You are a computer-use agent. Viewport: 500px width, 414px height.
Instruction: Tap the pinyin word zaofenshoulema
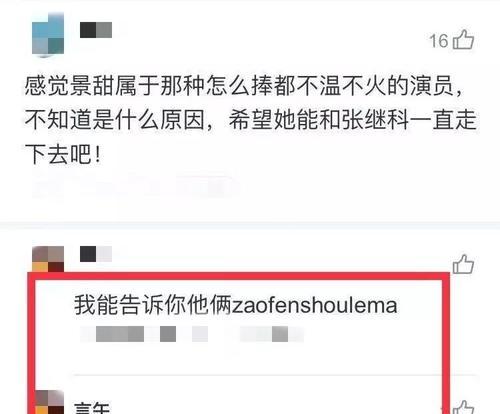(314, 306)
